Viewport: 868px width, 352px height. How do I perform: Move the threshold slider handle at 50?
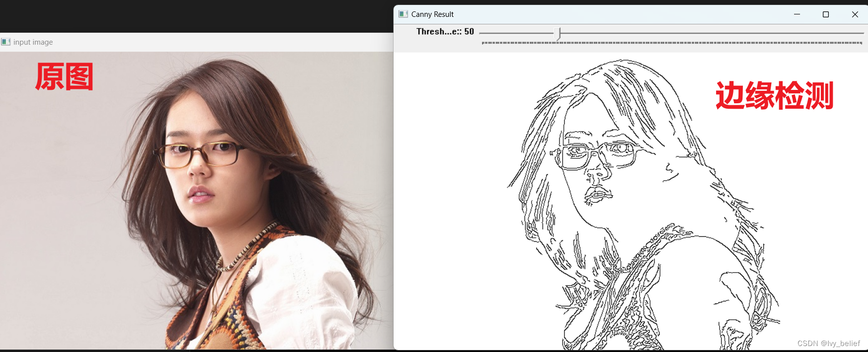click(x=558, y=34)
